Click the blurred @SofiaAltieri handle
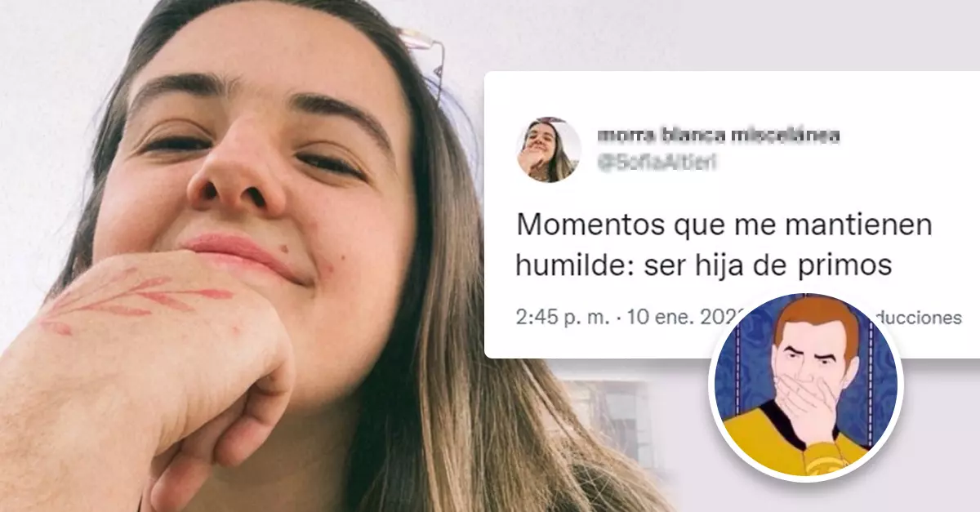Image resolution: width=980 pixels, height=512 pixels. click(657, 163)
